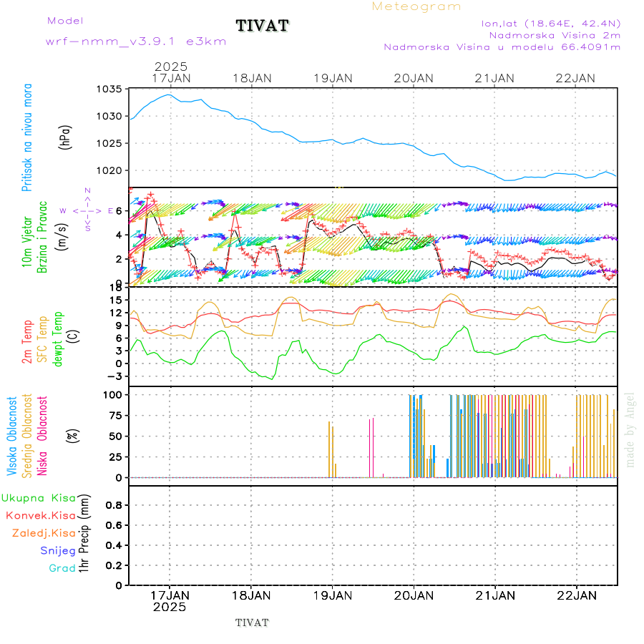
Task: Select the green dewpt Temp legend label
Action: pos(57,336)
